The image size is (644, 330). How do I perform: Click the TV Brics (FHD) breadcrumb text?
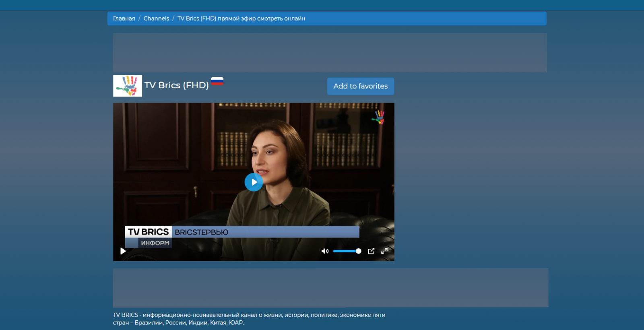pos(241,19)
